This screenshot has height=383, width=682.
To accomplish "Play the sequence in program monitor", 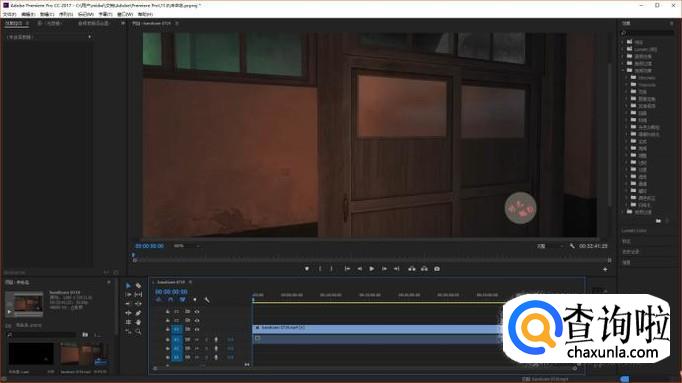I will pos(371,269).
